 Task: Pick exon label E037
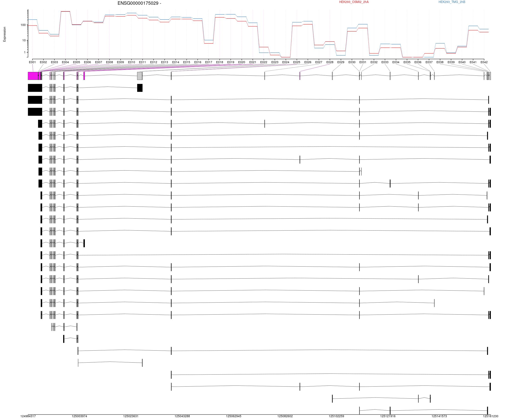429,62
